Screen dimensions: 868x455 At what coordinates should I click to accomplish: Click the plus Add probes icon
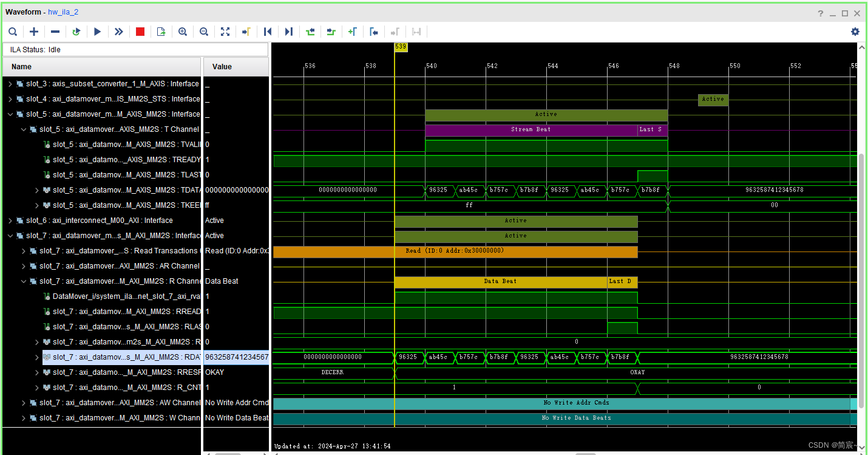34,32
